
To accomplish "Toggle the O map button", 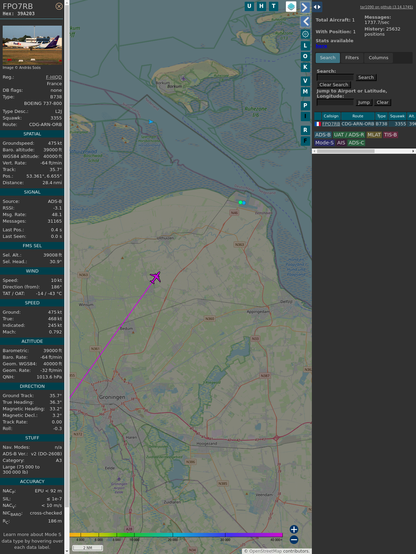I will pos(305,57).
